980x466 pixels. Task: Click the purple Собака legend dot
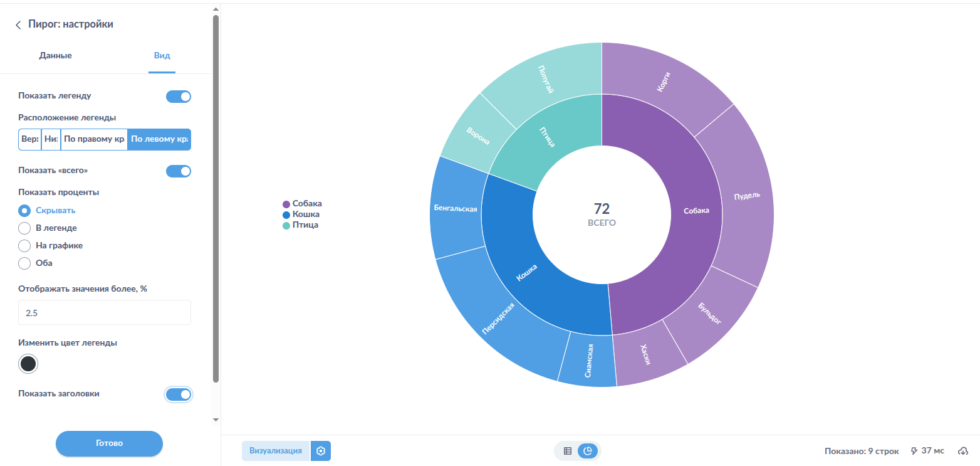286,204
